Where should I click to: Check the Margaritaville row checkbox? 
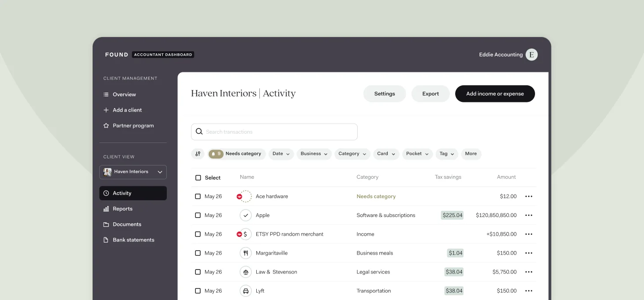pyautogui.click(x=198, y=253)
